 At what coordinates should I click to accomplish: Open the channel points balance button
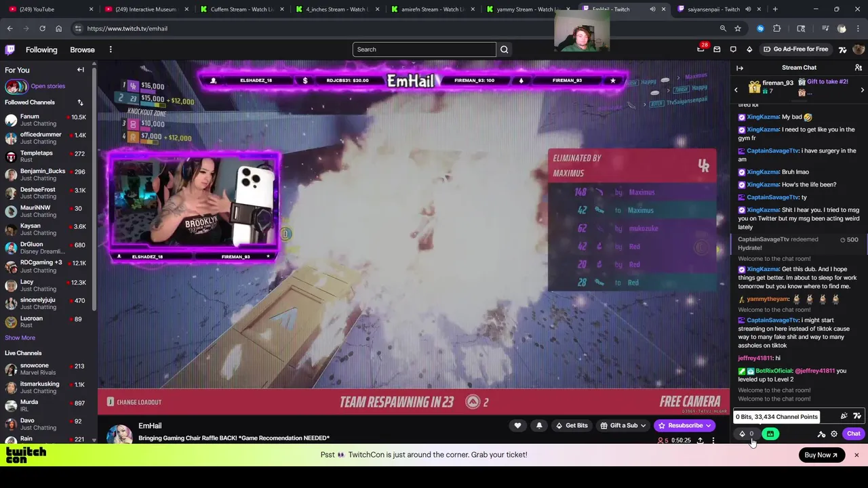point(746,434)
